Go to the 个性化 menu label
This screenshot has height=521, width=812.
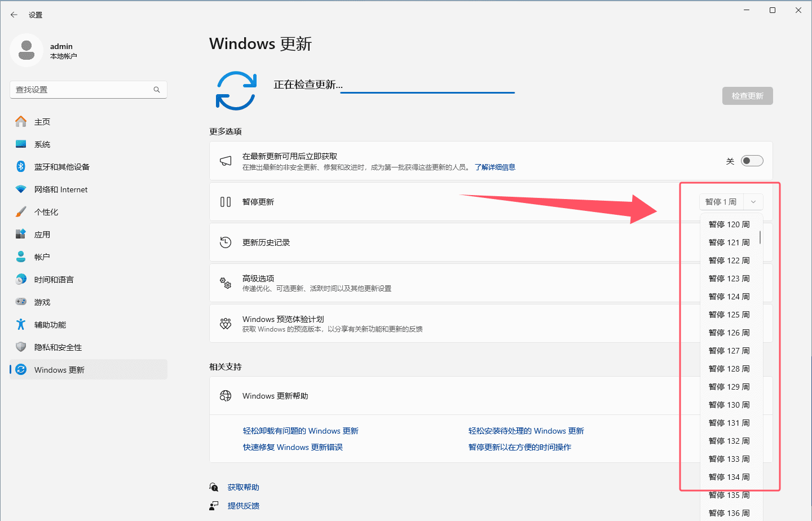pos(46,212)
